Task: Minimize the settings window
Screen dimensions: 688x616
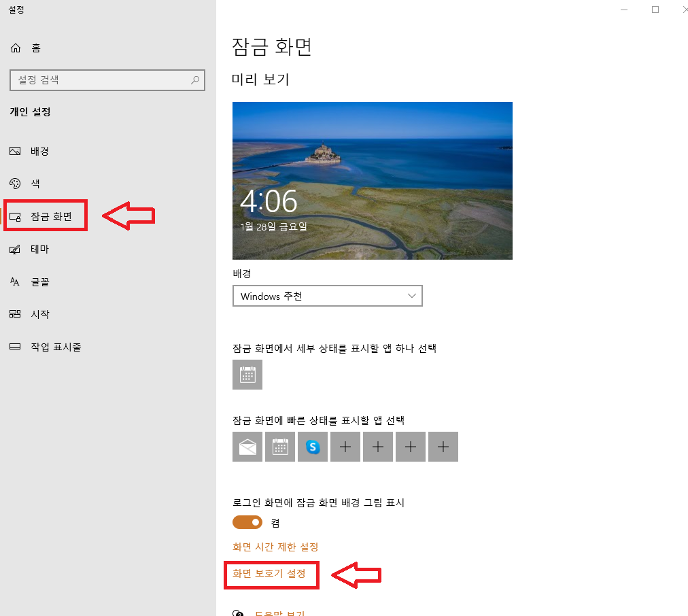Action: [x=624, y=10]
